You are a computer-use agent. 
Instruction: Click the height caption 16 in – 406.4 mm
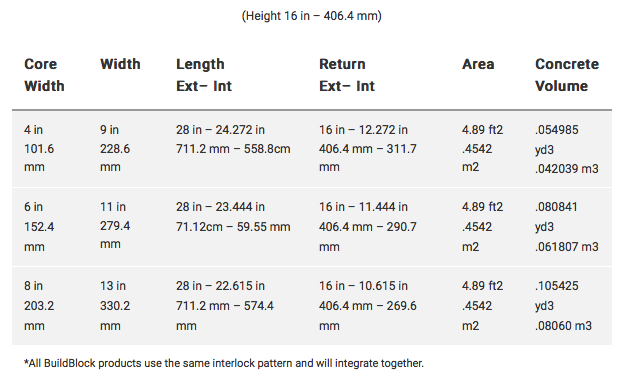(312, 16)
